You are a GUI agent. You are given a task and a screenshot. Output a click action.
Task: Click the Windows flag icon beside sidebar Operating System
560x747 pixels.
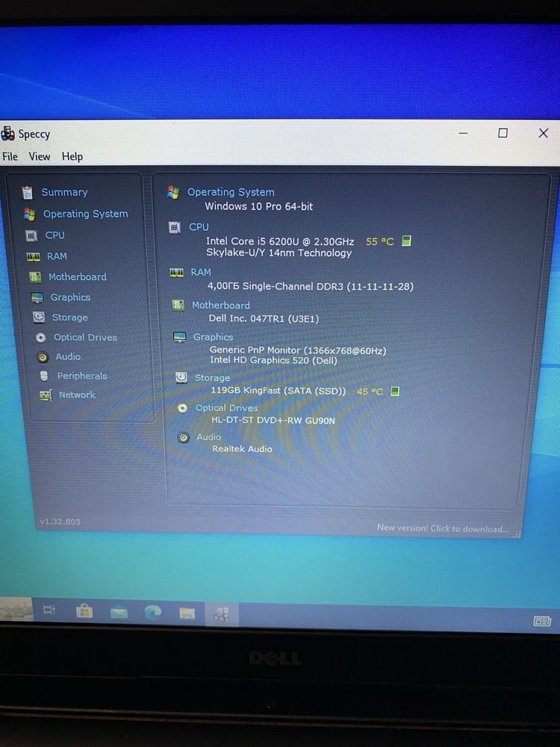(x=29, y=214)
